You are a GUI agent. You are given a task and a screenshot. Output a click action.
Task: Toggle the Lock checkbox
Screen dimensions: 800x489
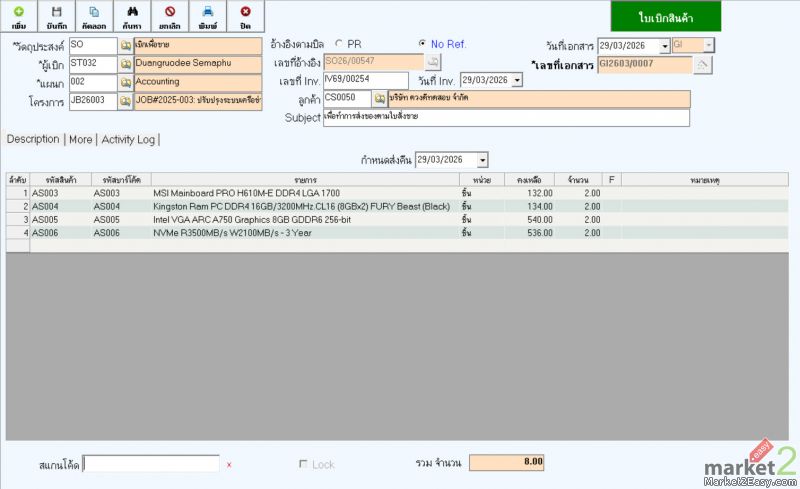click(304, 464)
